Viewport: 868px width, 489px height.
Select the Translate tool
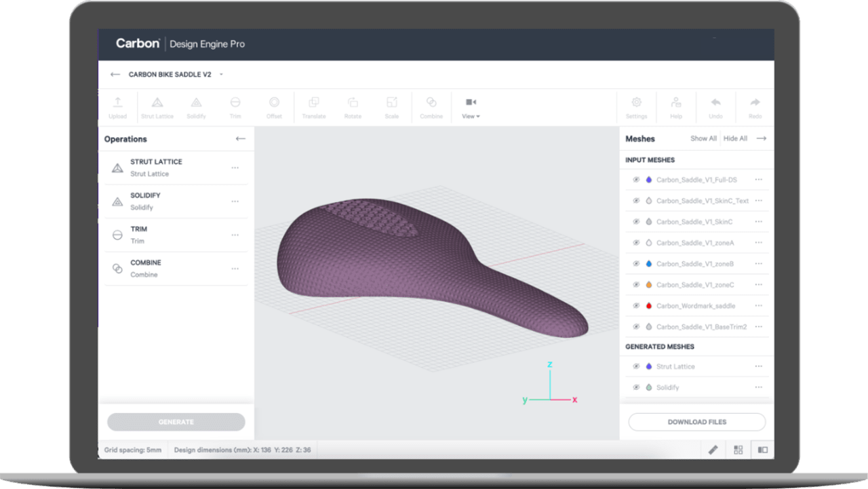pyautogui.click(x=313, y=107)
